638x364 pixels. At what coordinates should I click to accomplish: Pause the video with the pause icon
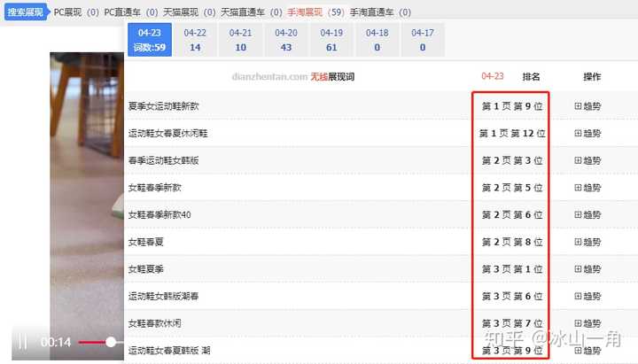click(23, 342)
